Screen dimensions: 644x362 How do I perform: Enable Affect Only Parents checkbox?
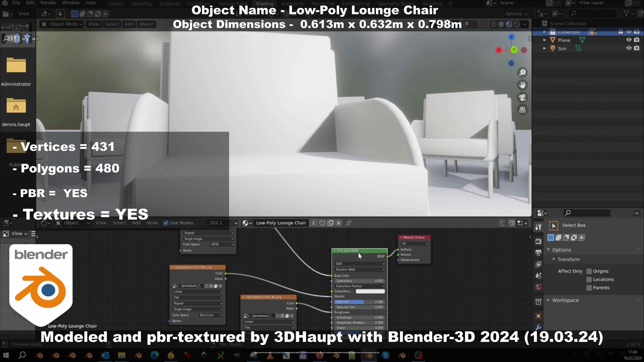point(589,288)
